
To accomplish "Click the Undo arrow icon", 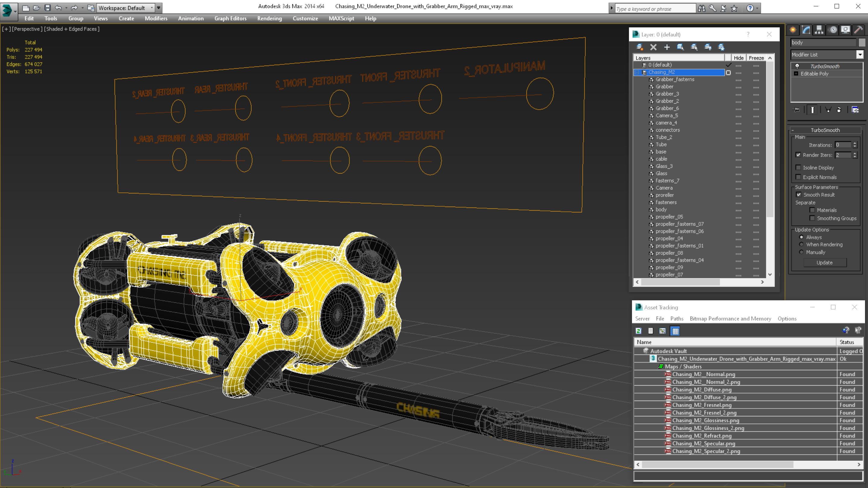I will (x=58, y=8).
